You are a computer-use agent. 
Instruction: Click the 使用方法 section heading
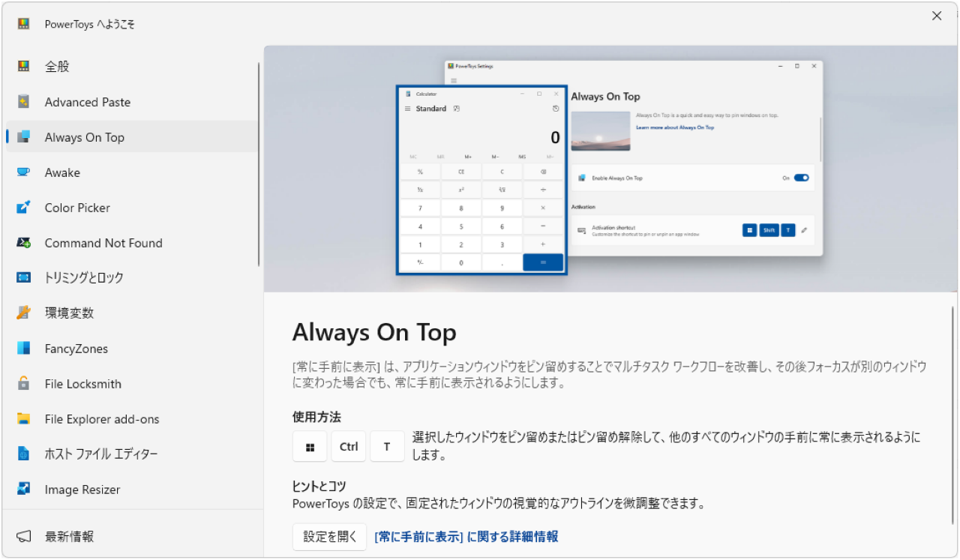(316, 417)
